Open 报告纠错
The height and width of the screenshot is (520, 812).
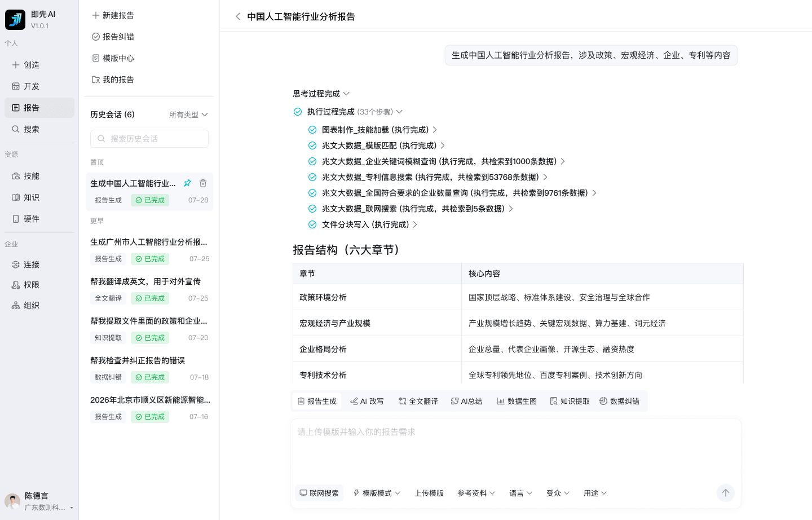pos(113,37)
